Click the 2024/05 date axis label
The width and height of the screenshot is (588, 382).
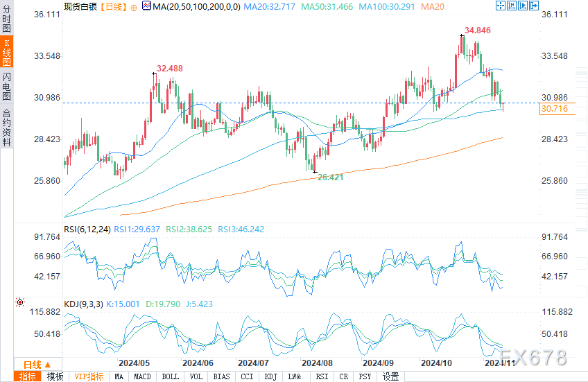[135, 363]
